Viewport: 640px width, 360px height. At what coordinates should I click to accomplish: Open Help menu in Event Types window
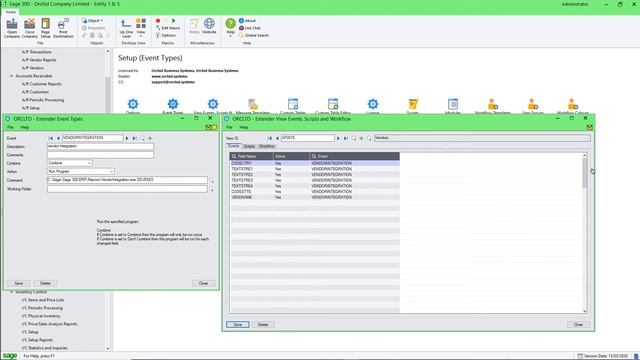point(24,127)
